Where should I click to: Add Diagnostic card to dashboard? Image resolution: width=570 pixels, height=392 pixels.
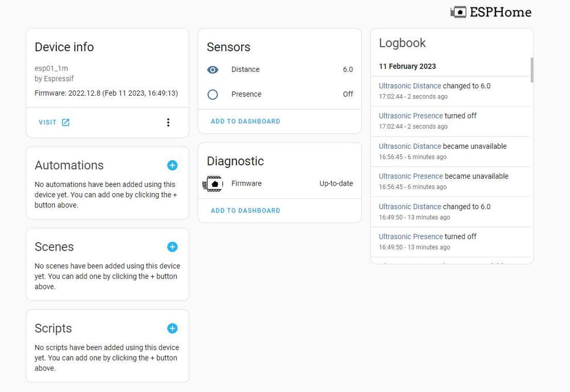click(x=245, y=211)
